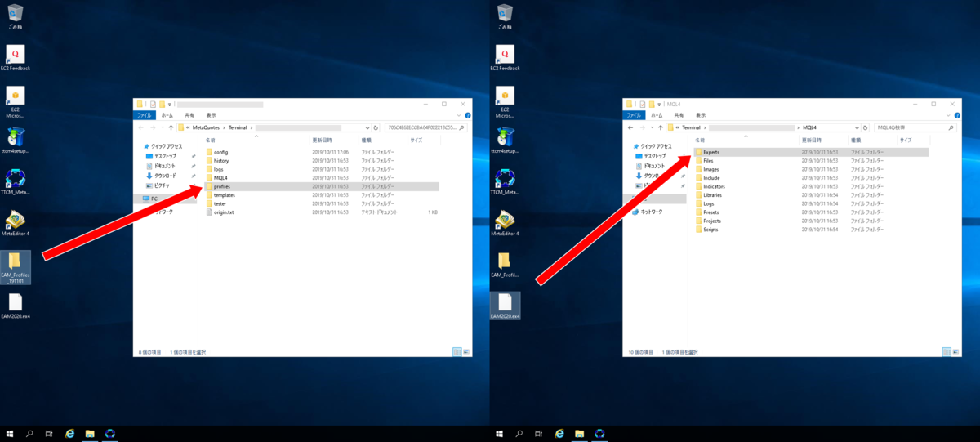
Task: Expand the ribbon in MQL4 window
Action: point(948,116)
